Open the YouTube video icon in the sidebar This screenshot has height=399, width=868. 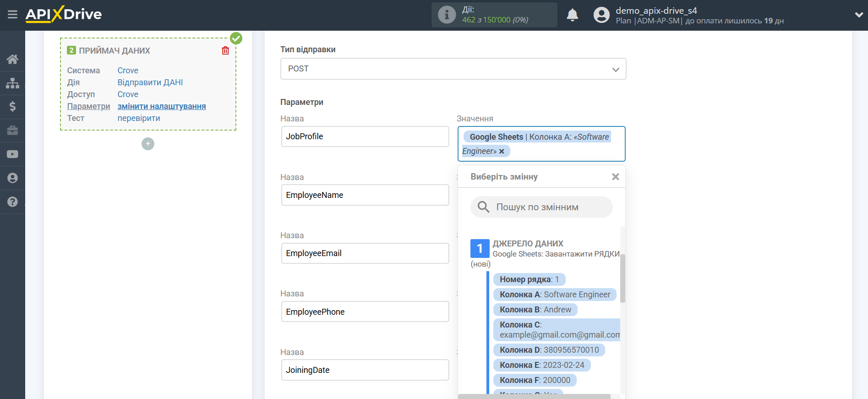[x=12, y=154]
